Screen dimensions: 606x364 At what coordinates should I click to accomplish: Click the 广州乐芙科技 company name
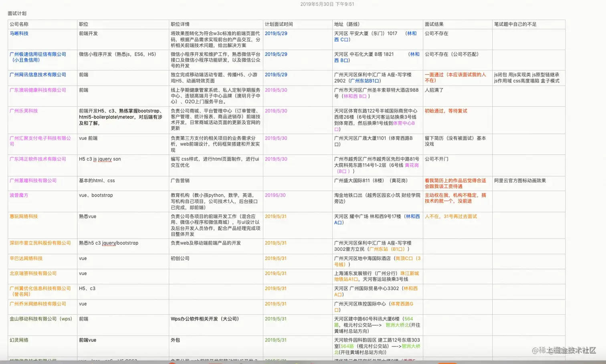(x=24, y=111)
